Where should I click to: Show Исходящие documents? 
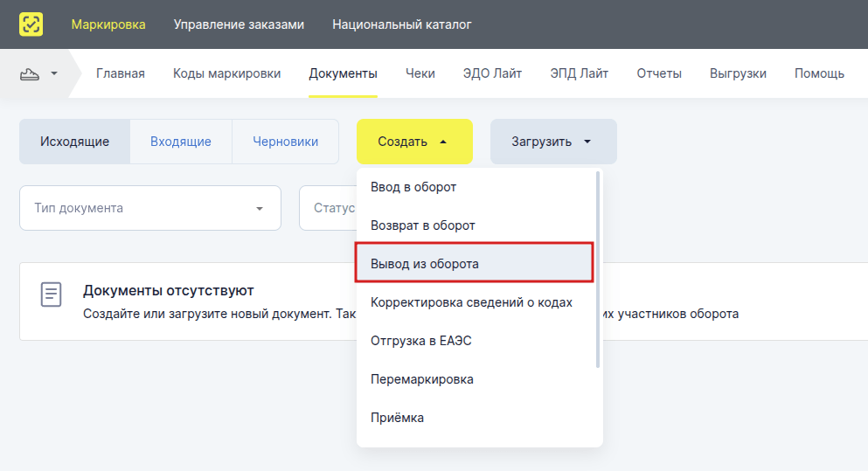(x=74, y=142)
